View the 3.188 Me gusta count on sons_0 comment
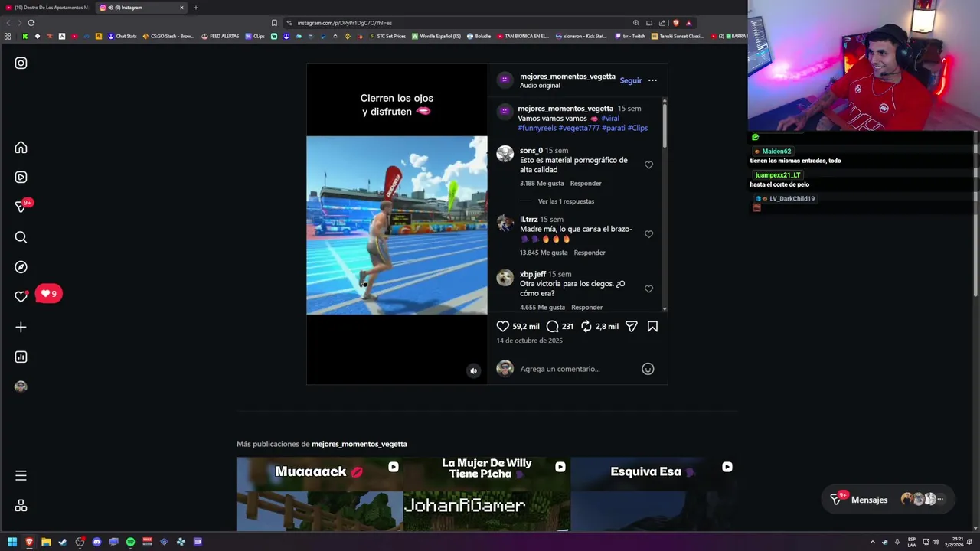980x551 pixels. click(541, 184)
